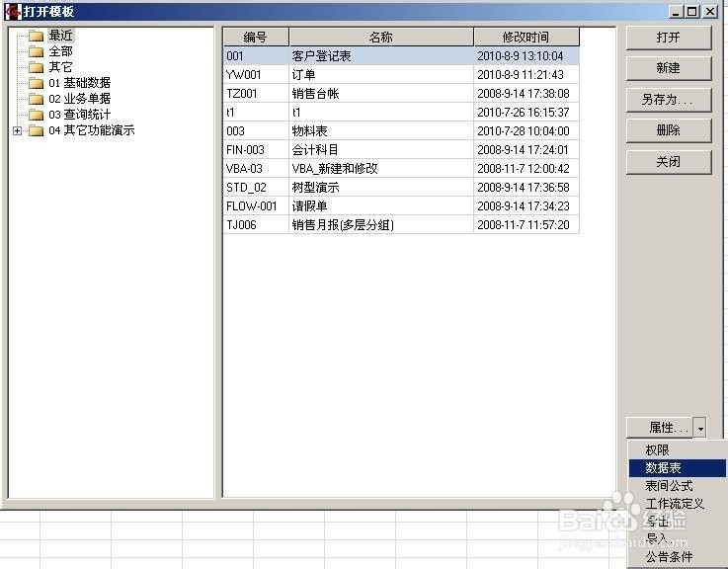Select the 02 业务单据 tree label
728x569 pixels.
[80, 99]
